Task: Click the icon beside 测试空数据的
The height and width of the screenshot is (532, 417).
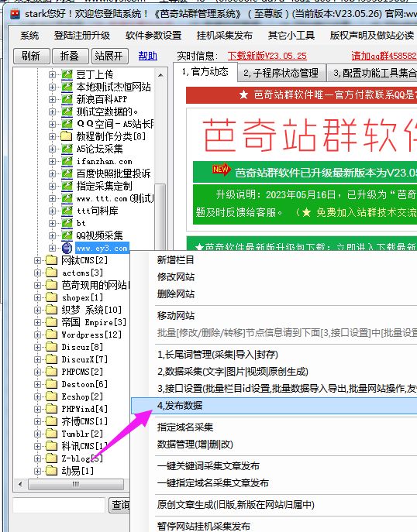Action: coord(67,112)
